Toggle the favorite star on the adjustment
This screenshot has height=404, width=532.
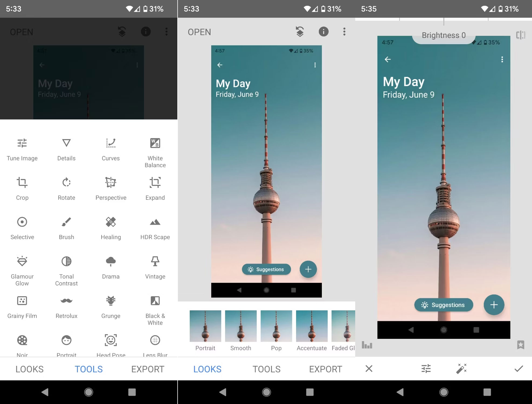[521, 345]
